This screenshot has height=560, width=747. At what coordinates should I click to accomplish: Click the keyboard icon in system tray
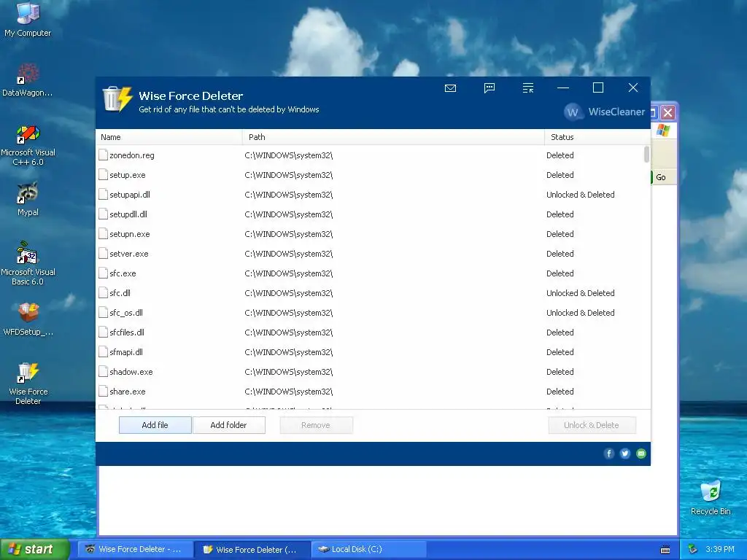665,550
